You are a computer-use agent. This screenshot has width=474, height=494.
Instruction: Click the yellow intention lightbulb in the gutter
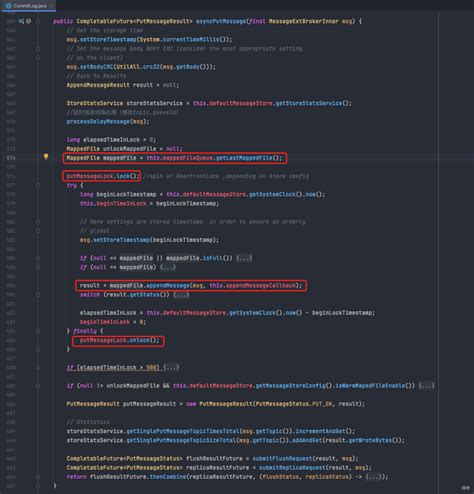[x=46, y=156]
